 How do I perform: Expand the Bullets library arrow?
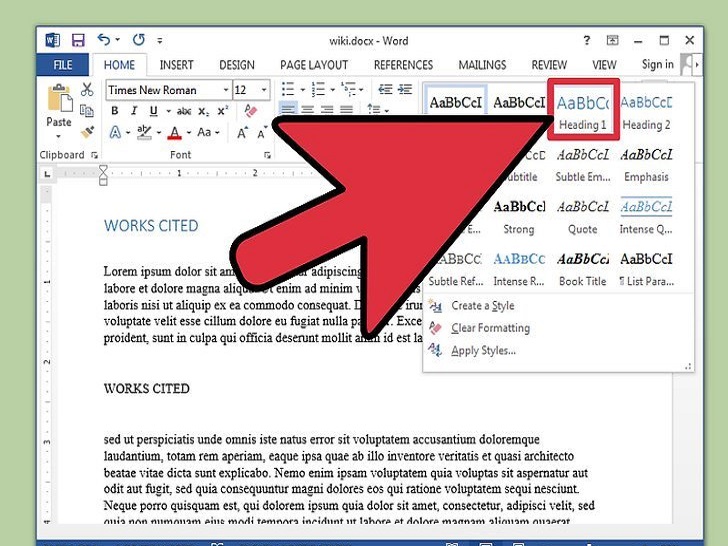[x=302, y=89]
